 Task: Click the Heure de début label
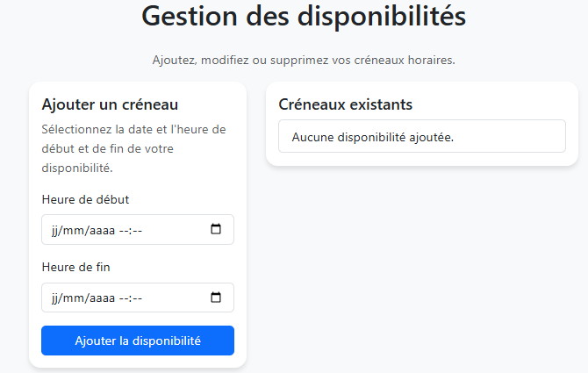tap(85, 199)
